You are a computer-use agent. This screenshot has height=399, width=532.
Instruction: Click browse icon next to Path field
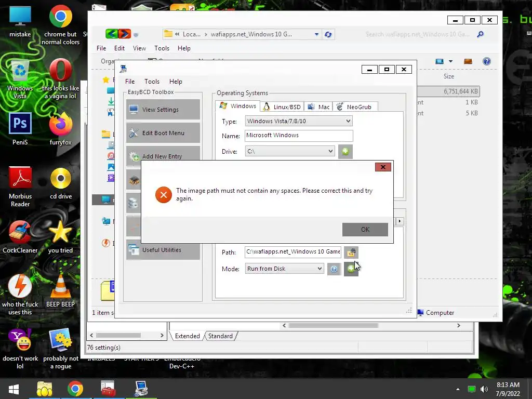(x=351, y=252)
